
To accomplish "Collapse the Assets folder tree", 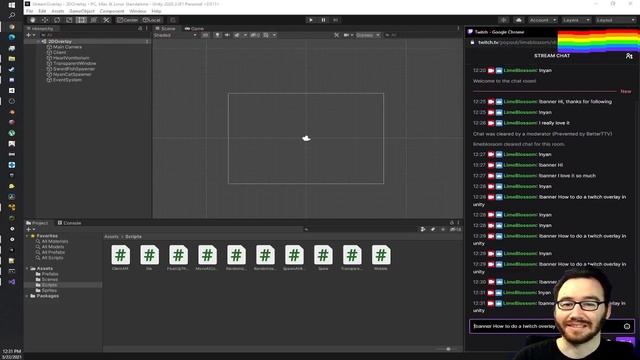I will pos(28,269).
